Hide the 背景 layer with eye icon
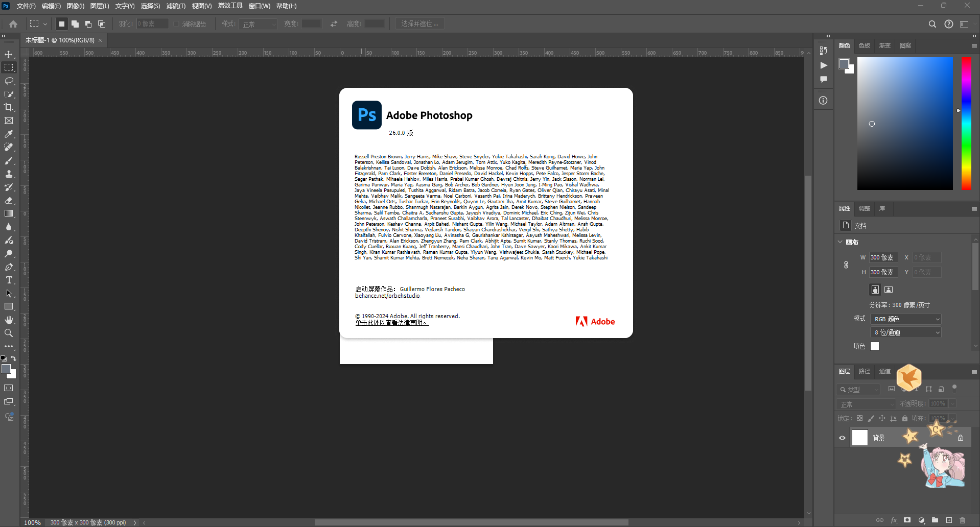 842,438
